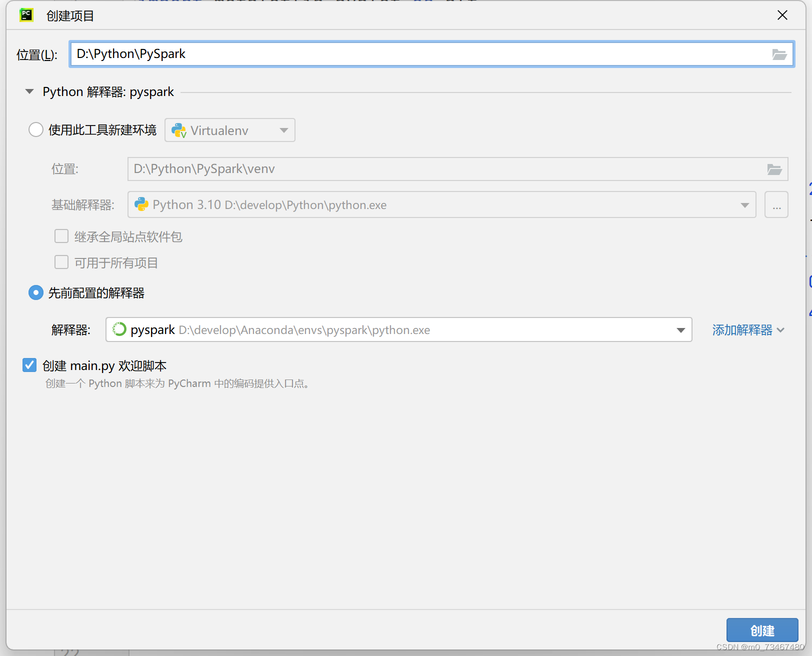Screen dimensions: 812x656
Task: Click the Virtualenv Python logo icon
Action: pos(179,130)
